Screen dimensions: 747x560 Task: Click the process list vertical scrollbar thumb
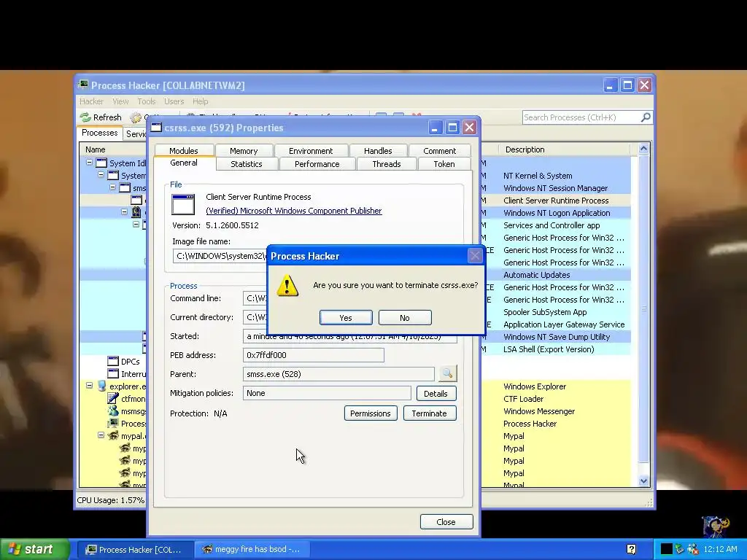tap(643, 308)
